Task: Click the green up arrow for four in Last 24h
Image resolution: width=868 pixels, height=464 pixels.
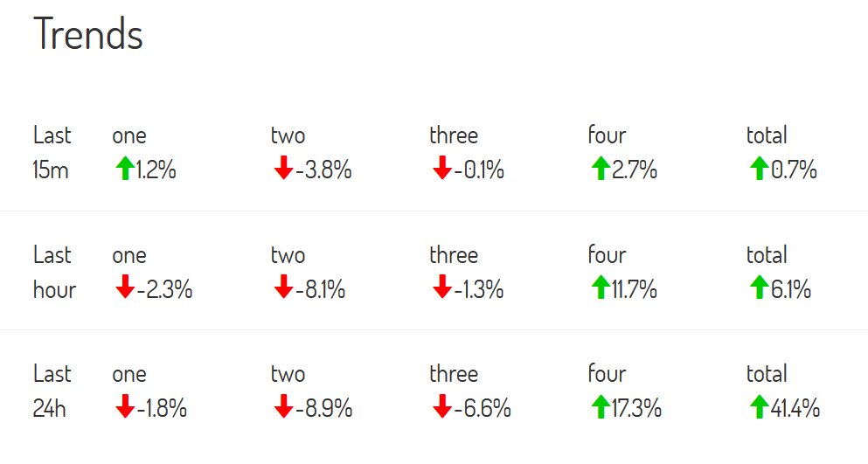Action: [x=601, y=406]
